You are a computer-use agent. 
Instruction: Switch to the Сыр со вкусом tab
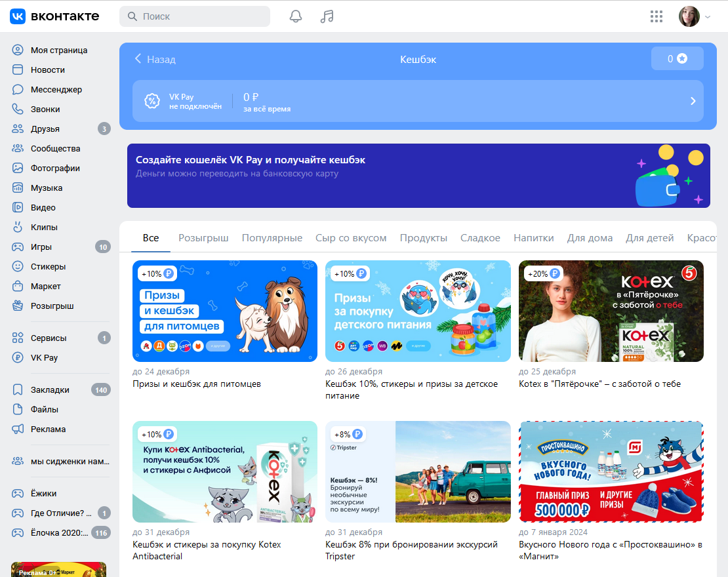pyautogui.click(x=351, y=237)
